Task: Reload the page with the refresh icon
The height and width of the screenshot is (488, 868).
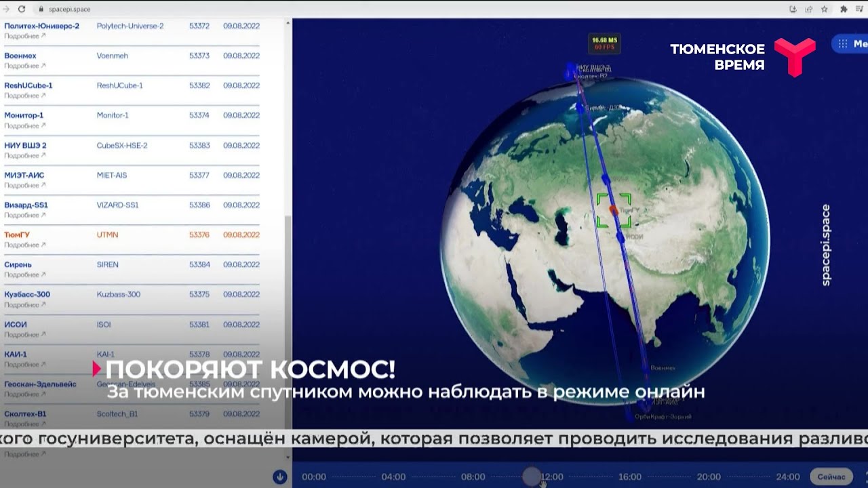Action: (x=22, y=9)
